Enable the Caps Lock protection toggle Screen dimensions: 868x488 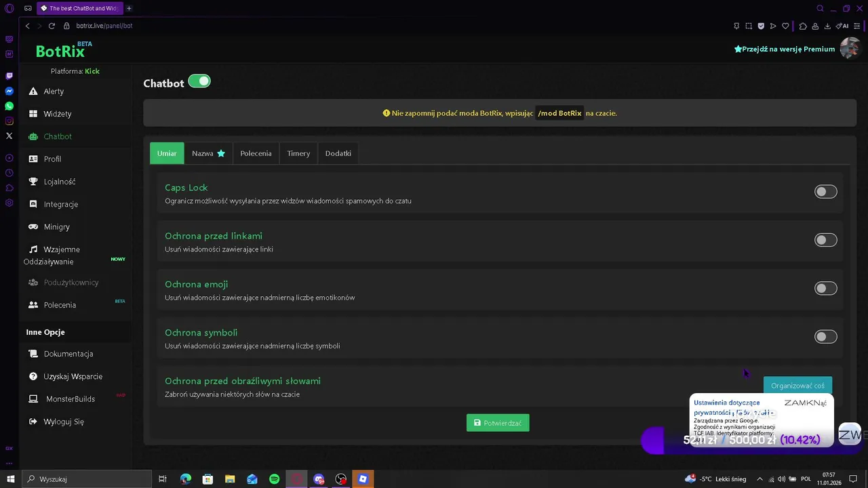[825, 192]
